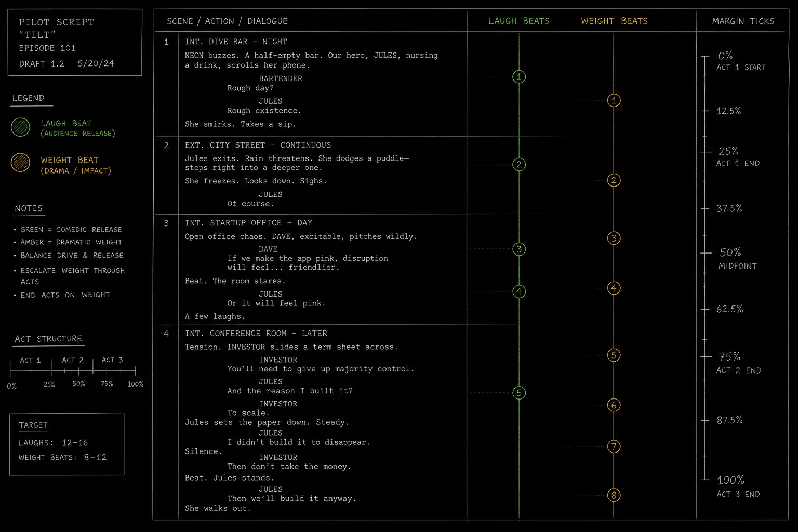This screenshot has height=532, width=798.
Task: Click Act 2 in the Act Structure ruler
Action: tap(72, 360)
